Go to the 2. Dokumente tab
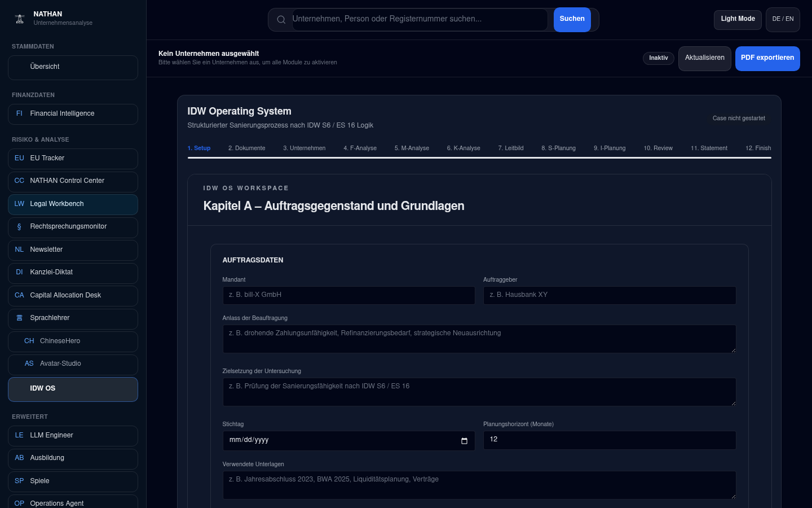The width and height of the screenshot is (812, 508). pos(247,148)
